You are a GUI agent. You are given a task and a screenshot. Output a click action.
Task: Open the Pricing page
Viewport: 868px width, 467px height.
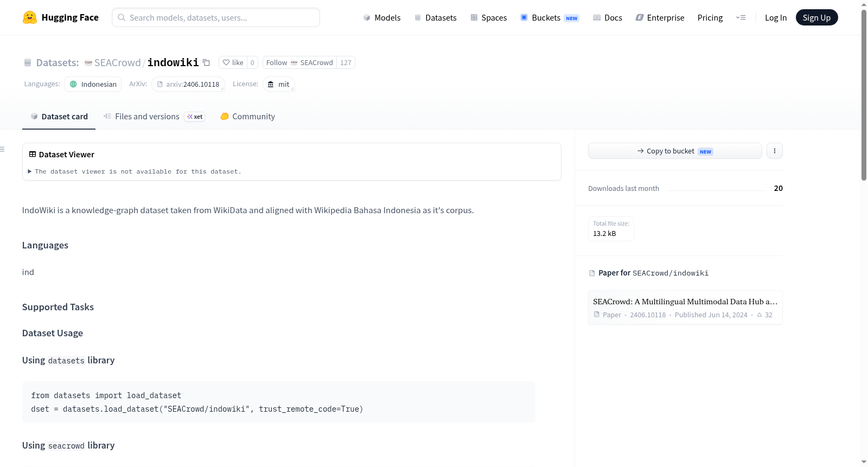tap(710, 17)
